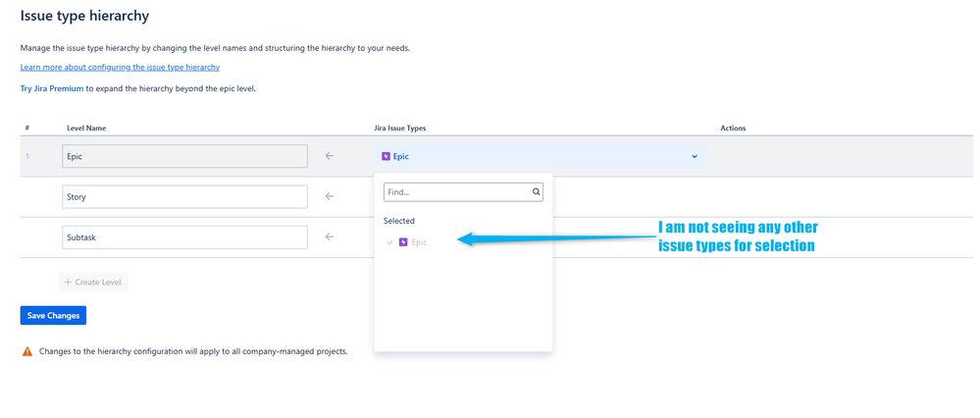Click the Actions column header
This screenshot has height=418, width=980.
[733, 129]
